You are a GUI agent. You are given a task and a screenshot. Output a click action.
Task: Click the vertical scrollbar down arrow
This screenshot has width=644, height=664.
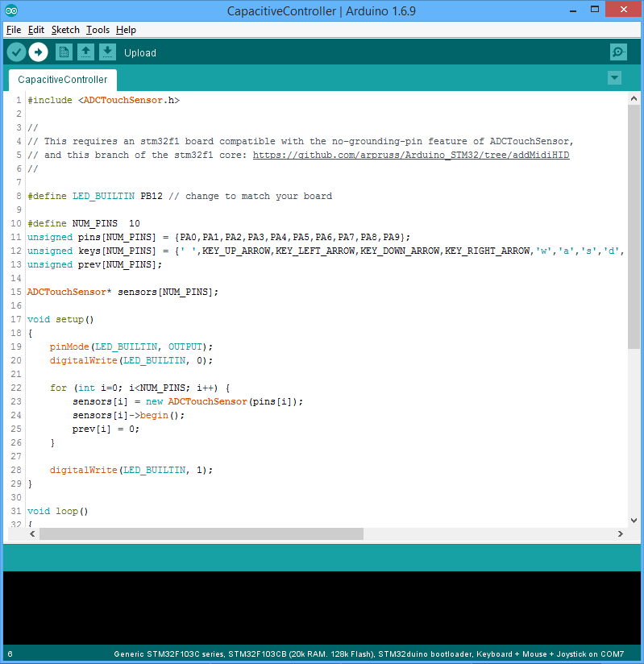tap(634, 521)
